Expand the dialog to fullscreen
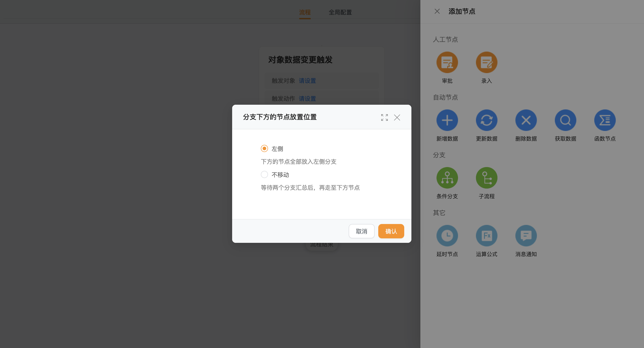 point(385,117)
